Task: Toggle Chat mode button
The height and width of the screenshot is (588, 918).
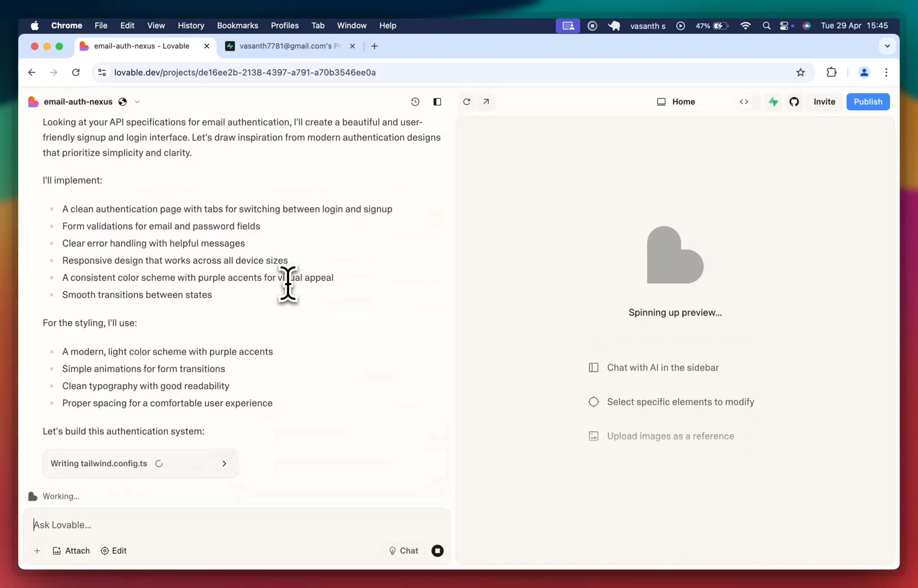Action: click(403, 551)
